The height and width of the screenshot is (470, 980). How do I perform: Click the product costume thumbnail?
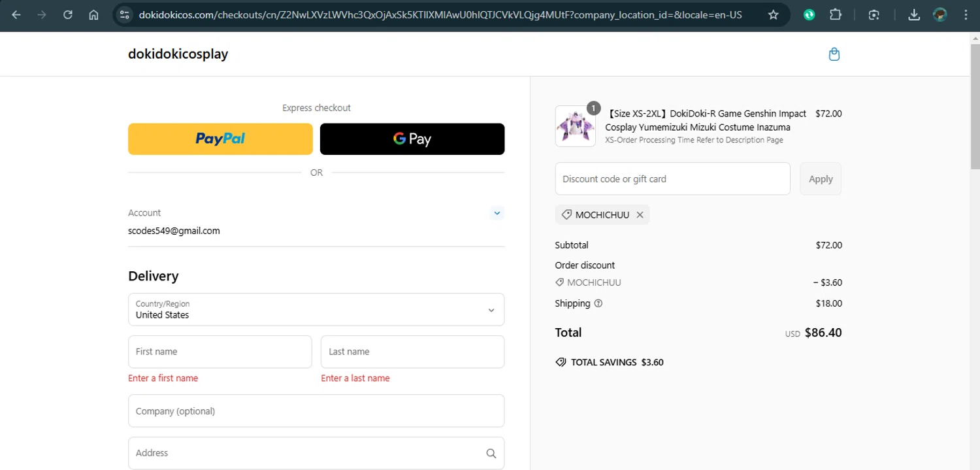click(x=575, y=126)
